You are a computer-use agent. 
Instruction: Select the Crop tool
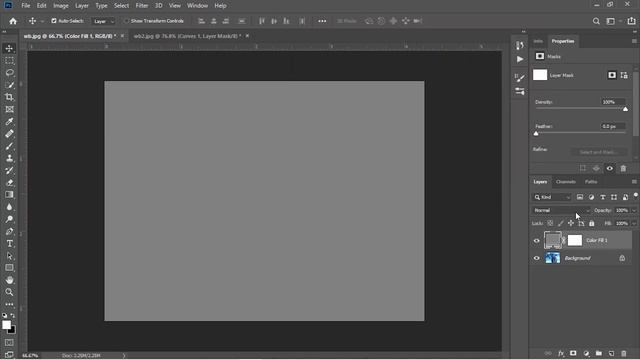(9, 97)
